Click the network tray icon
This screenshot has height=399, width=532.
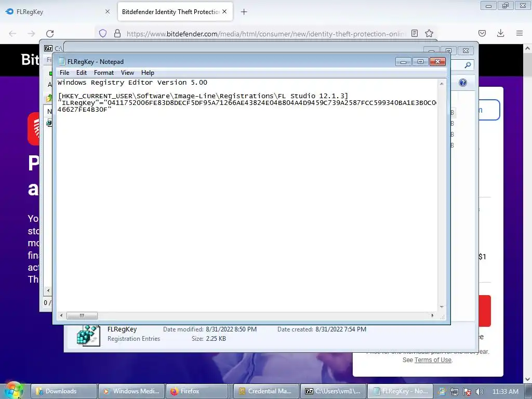coord(455,392)
